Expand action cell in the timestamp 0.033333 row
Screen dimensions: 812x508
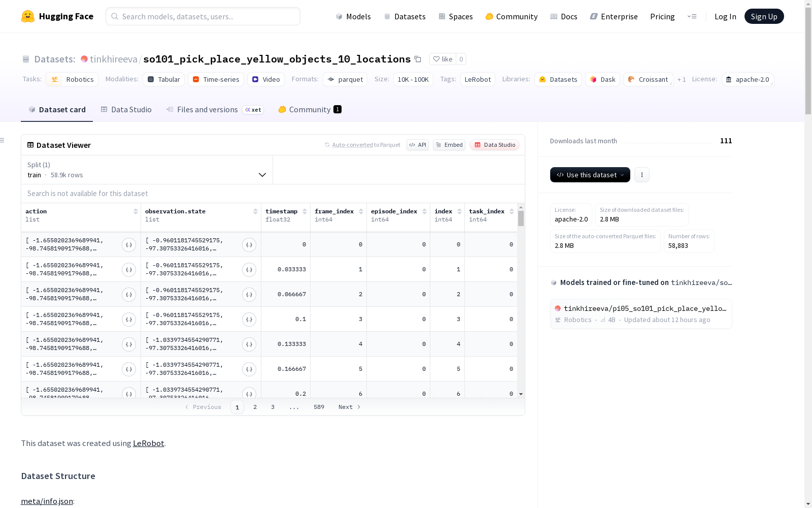(129, 270)
